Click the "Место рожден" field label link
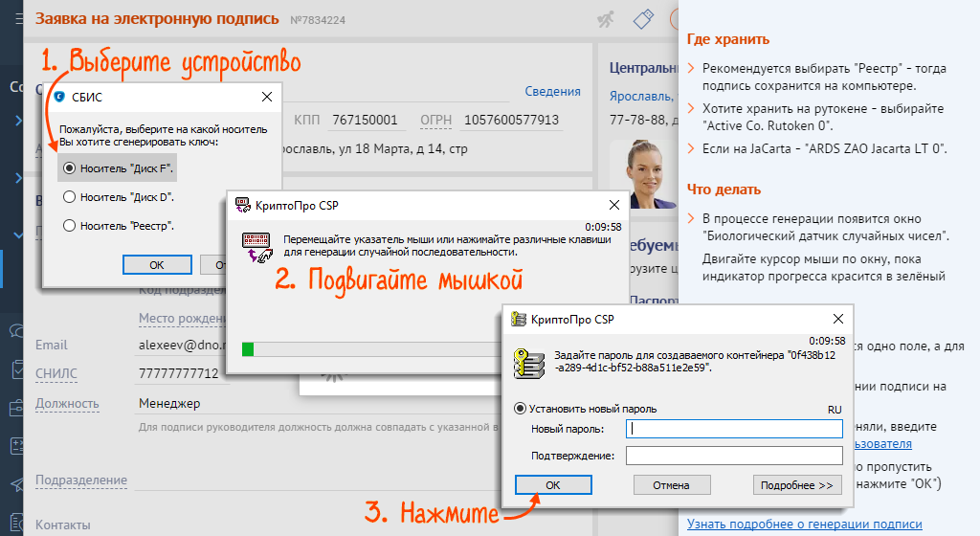Image resolution: width=980 pixels, height=536 pixels. point(182,318)
